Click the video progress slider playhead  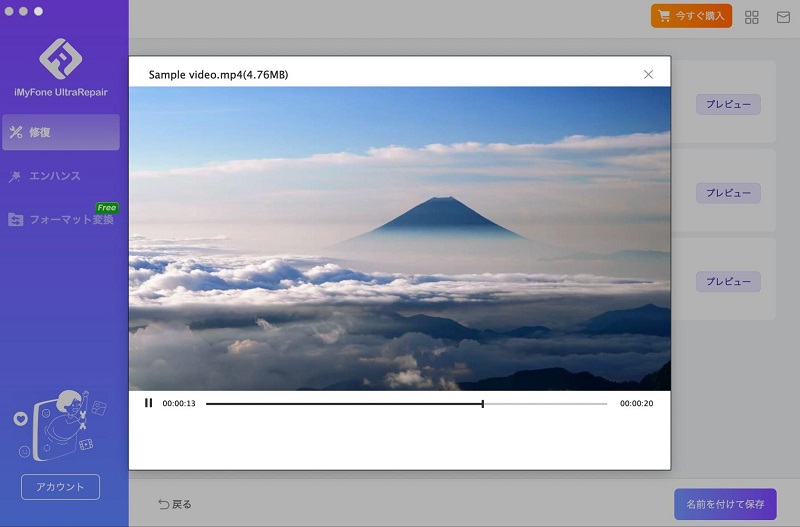(483, 404)
